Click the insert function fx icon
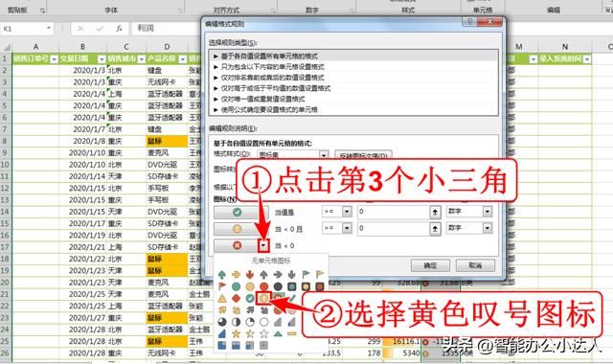This screenshot has height=364, width=613. (x=119, y=28)
